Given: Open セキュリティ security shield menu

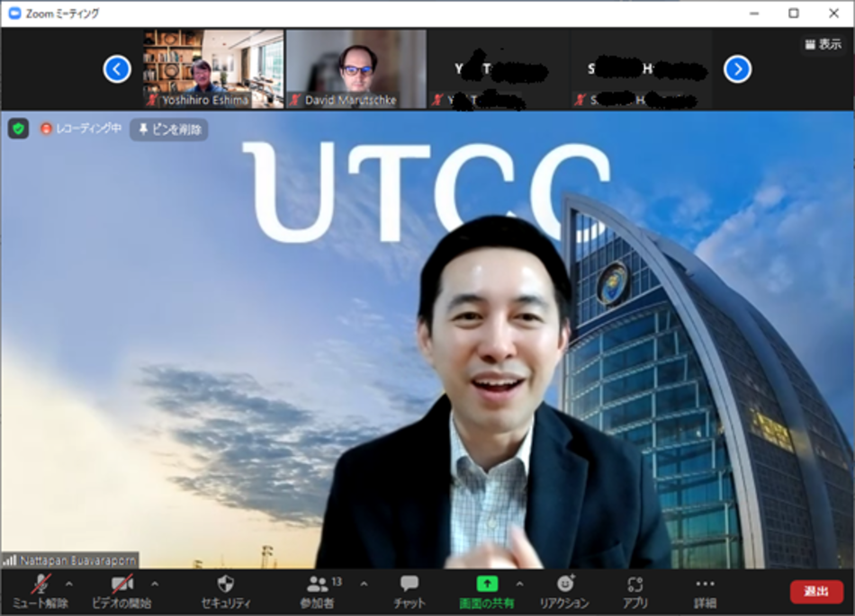Looking at the screenshot, I should [226, 592].
